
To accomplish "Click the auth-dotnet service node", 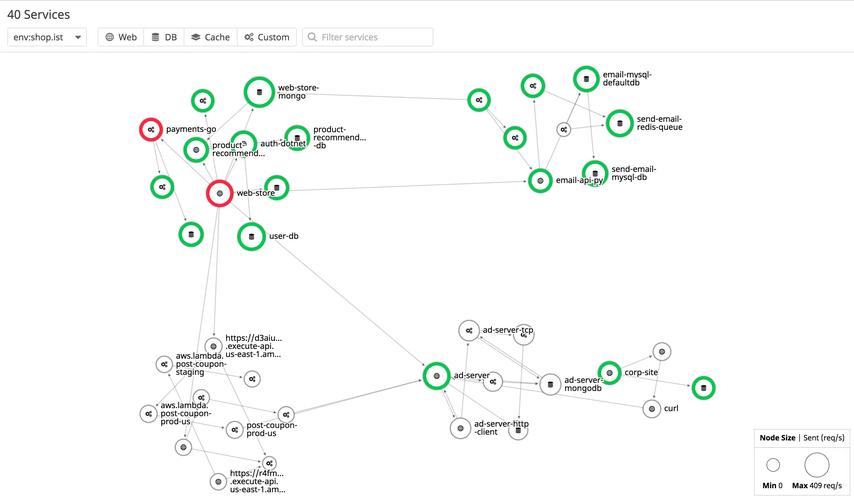I will coord(243,144).
